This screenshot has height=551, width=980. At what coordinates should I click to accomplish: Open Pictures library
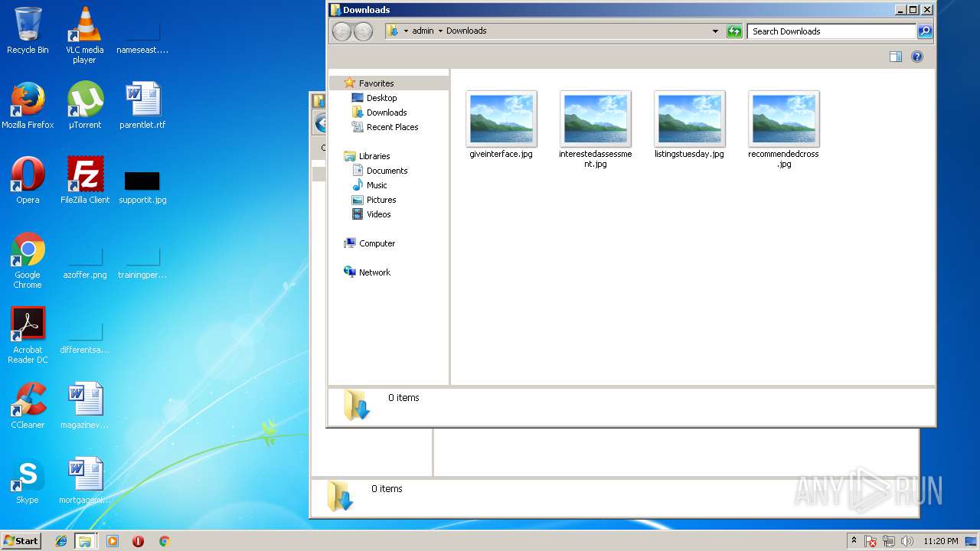click(381, 200)
